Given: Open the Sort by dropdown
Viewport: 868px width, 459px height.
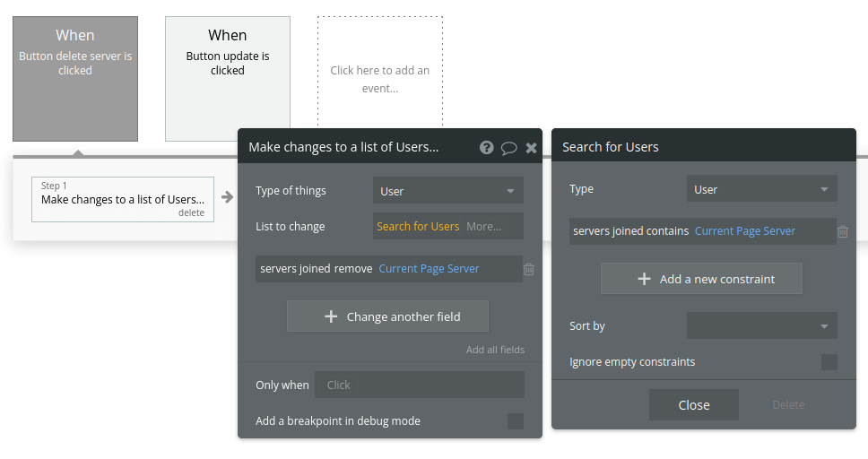Looking at the screenshot, I should pyautogui.click(x=761, y=326).
